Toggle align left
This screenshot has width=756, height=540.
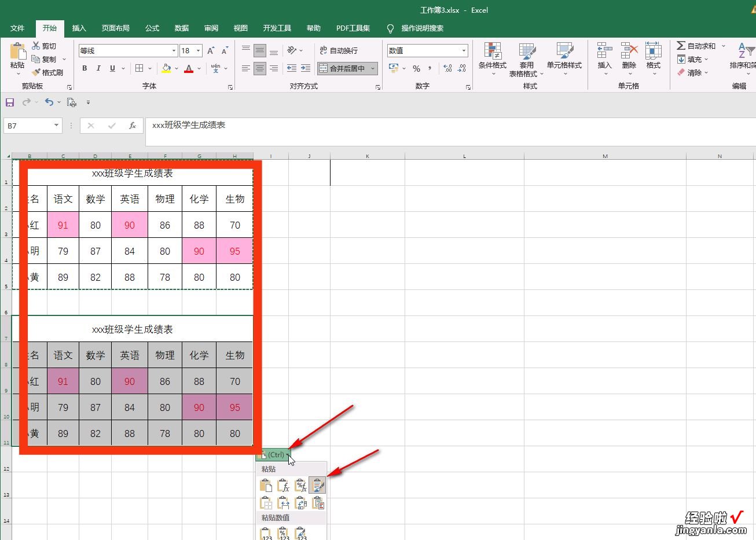[246, 68]
